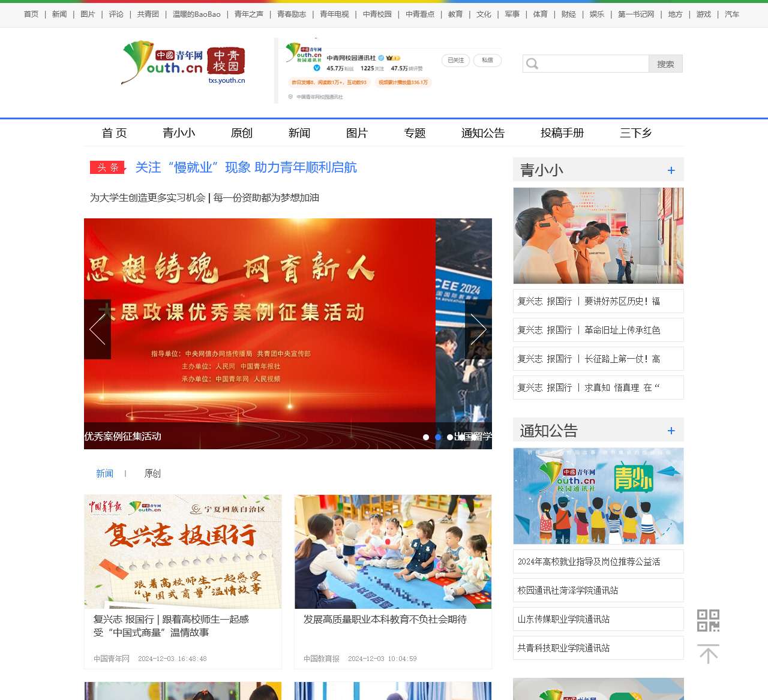768x700 pixels.
Task: Open 投稿手册 in main navigation
Action: pos(562,133)
